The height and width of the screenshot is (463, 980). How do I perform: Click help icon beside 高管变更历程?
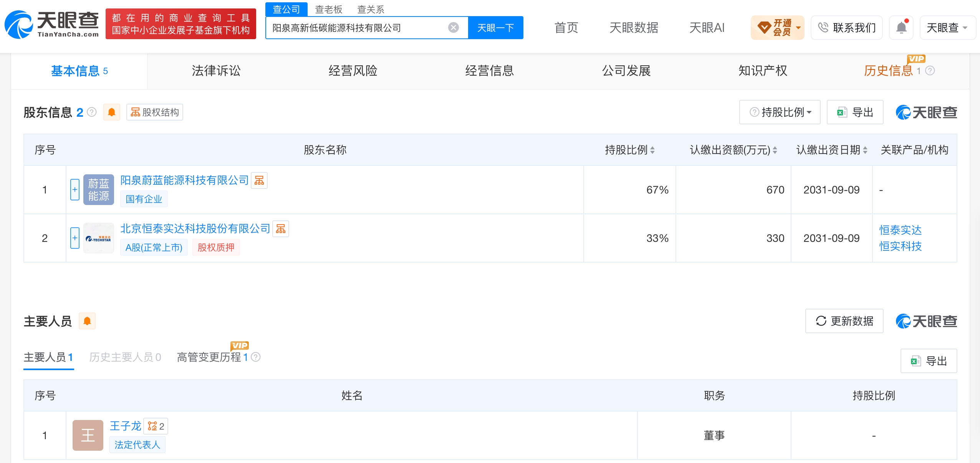click(256, 357)
